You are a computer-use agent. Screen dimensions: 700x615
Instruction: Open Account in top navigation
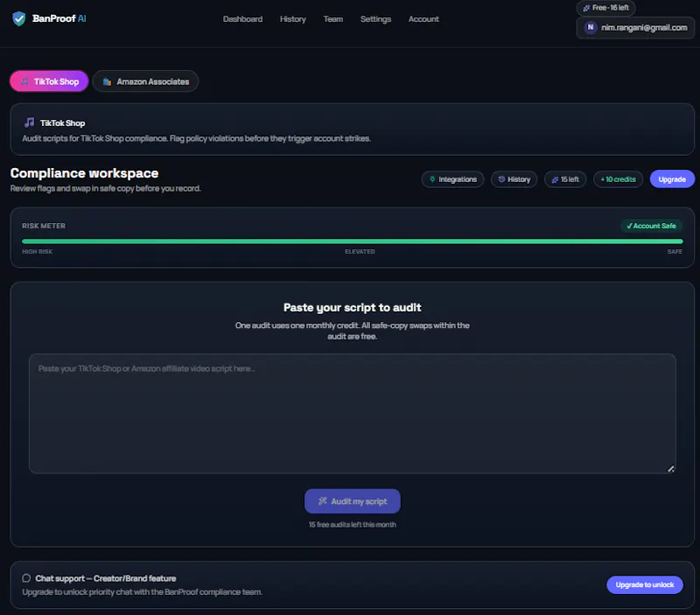pyautogui.click(x=423, y=19)
